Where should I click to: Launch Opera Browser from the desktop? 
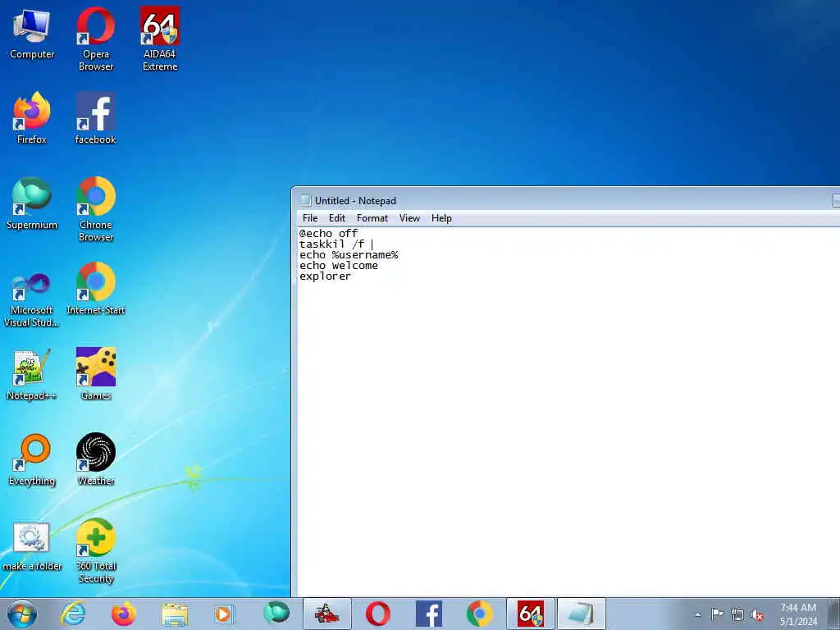tap(95, 39)
